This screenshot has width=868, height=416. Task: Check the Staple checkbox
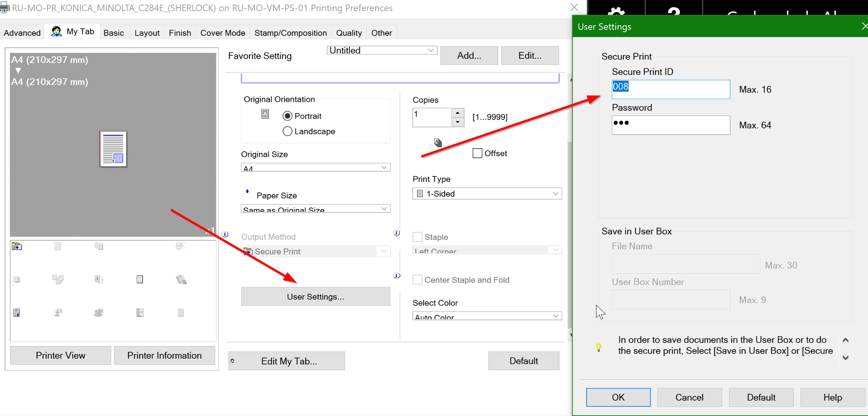pyautogui.click(x=417, y=237)
